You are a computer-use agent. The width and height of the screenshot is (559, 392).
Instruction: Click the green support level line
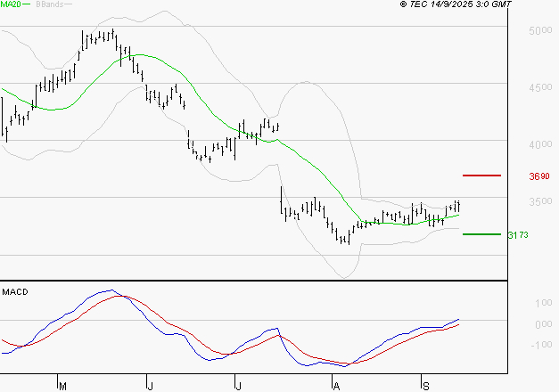click(x=481, y=234)
